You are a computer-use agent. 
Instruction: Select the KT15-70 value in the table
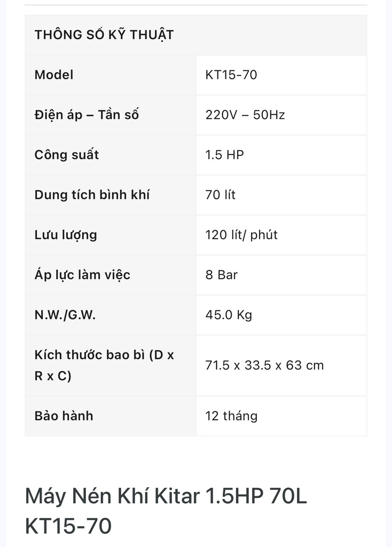231,75
